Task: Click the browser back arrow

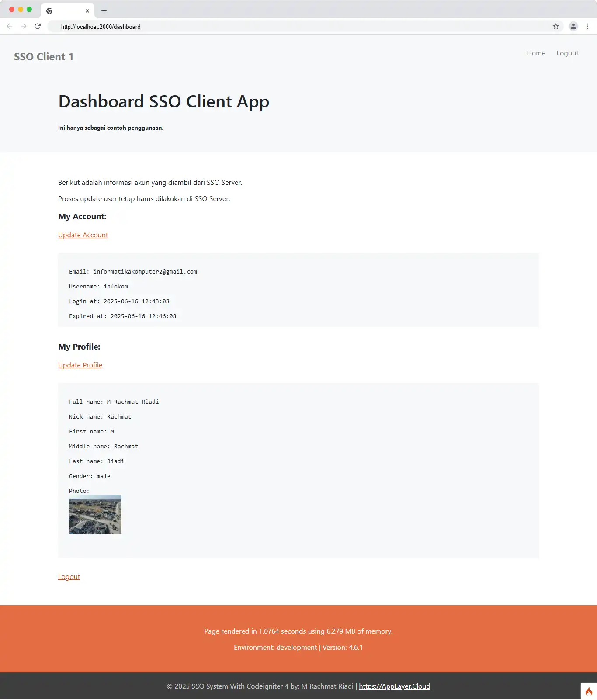Action: (10, 26)
